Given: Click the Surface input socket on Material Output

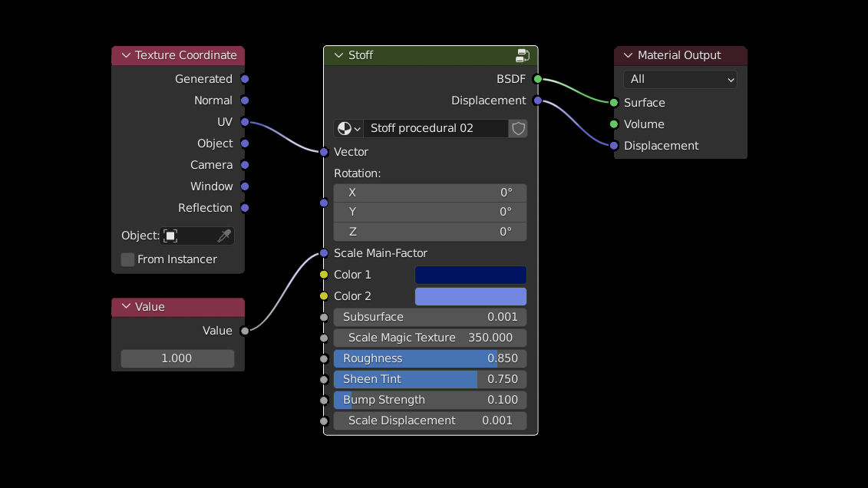Looking at the screenshot, I should [x=614, y=103].
